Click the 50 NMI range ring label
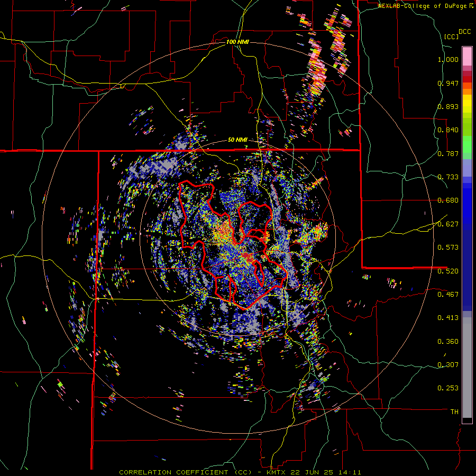The height and width of the screenshot is (476, 476). pyautogui.click(x=237, y=140)
